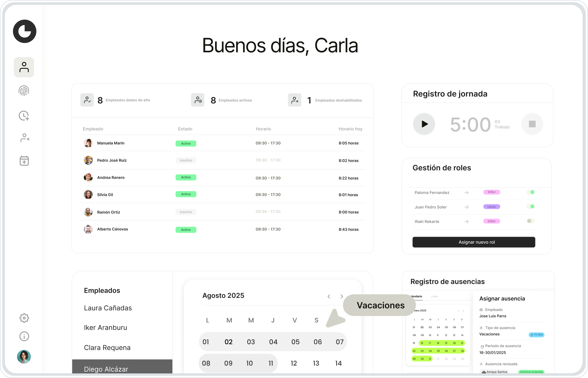Open settings via the gear icon
Viewport: 588px width, 378px height.
pos(24,318)
